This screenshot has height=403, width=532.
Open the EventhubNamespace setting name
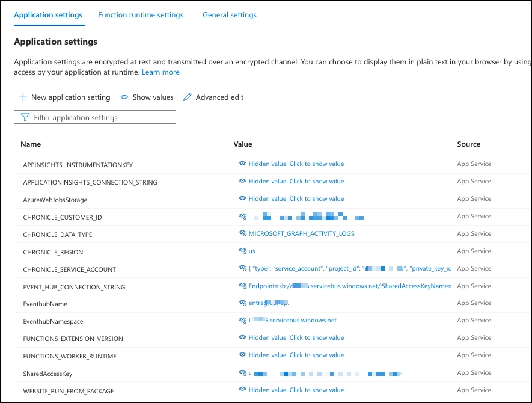point(53,322)
